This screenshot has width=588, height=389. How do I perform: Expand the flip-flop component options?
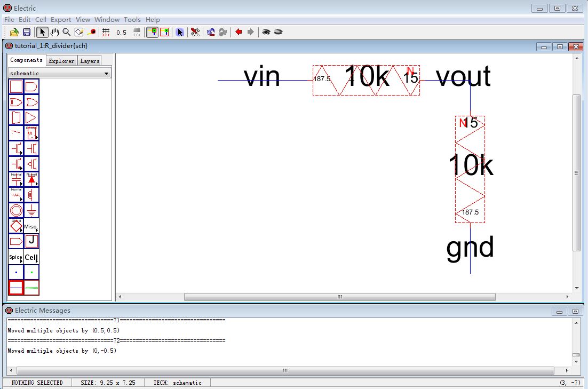click(x=31, y=133)
